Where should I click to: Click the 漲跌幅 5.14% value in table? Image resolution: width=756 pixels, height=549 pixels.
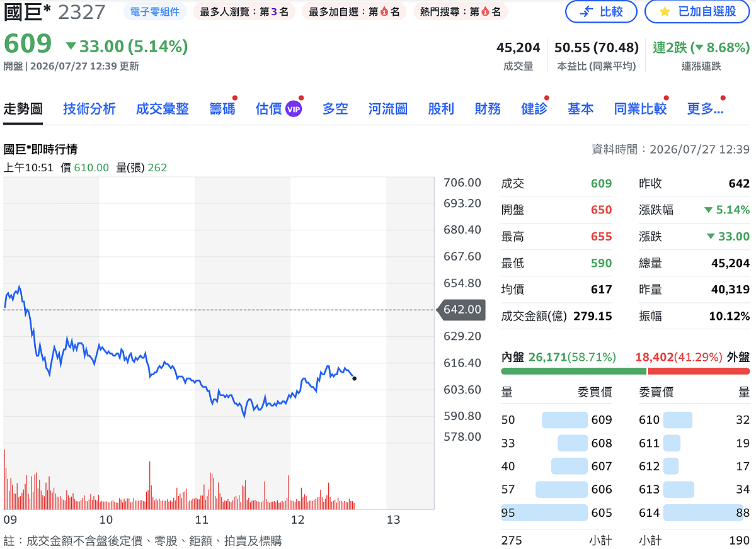tap(727, 210)
